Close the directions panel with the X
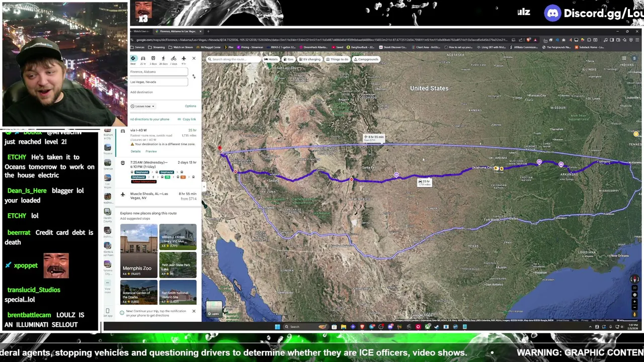This screenshot has width=644, height=362. point(194,58)
